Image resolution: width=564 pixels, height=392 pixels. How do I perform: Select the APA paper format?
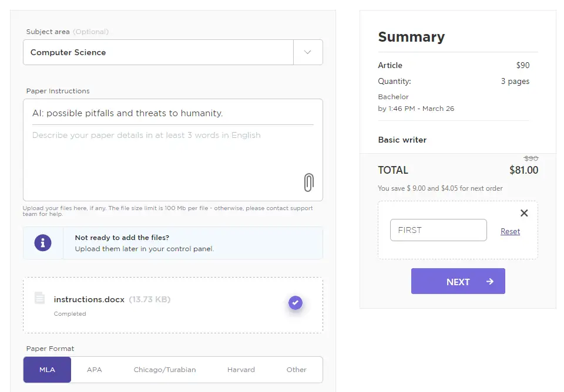pyautogui.click(x=94, y=370)
